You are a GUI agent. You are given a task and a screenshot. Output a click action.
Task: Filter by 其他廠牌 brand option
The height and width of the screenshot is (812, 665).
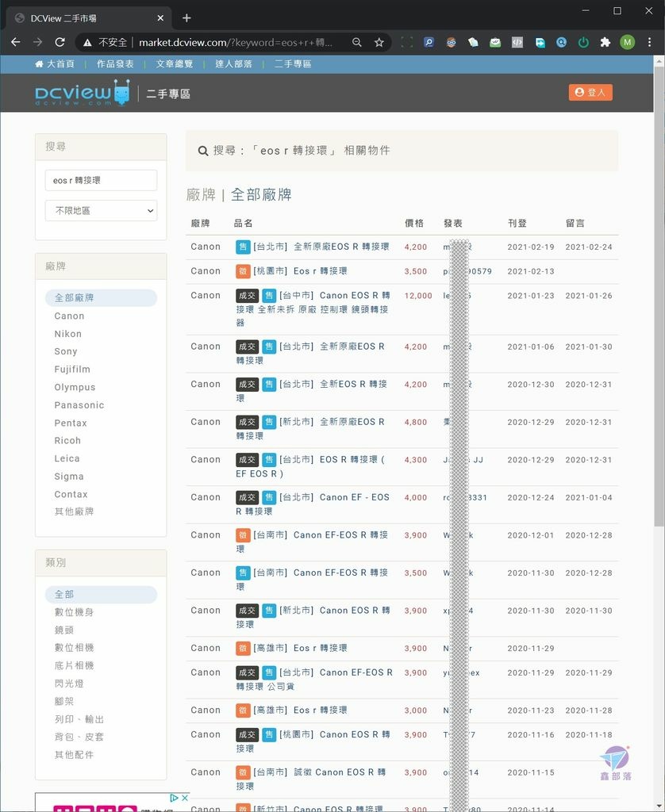tap(74, 511)
